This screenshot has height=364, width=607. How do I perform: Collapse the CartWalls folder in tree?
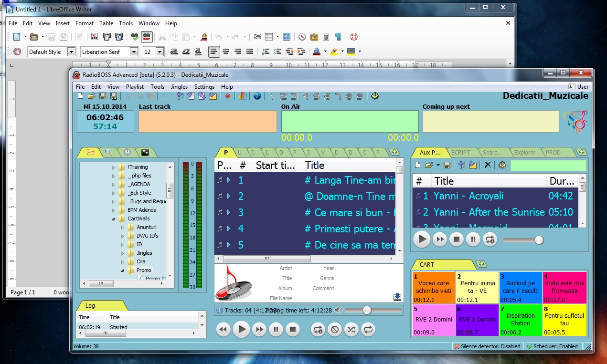[x=114, y=219]
